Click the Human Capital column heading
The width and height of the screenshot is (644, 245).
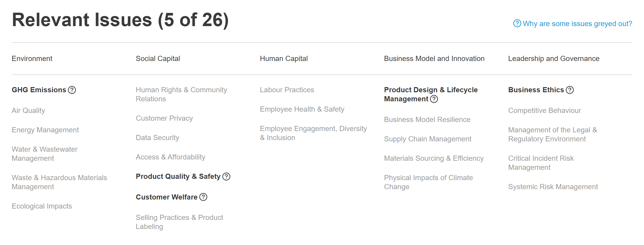pos(284,59)
